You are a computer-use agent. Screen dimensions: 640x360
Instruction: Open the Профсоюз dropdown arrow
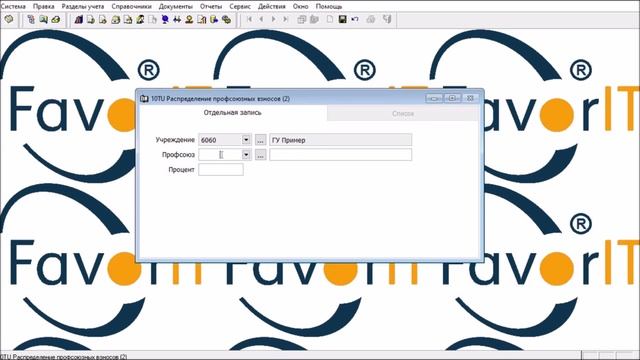[246, 155]
